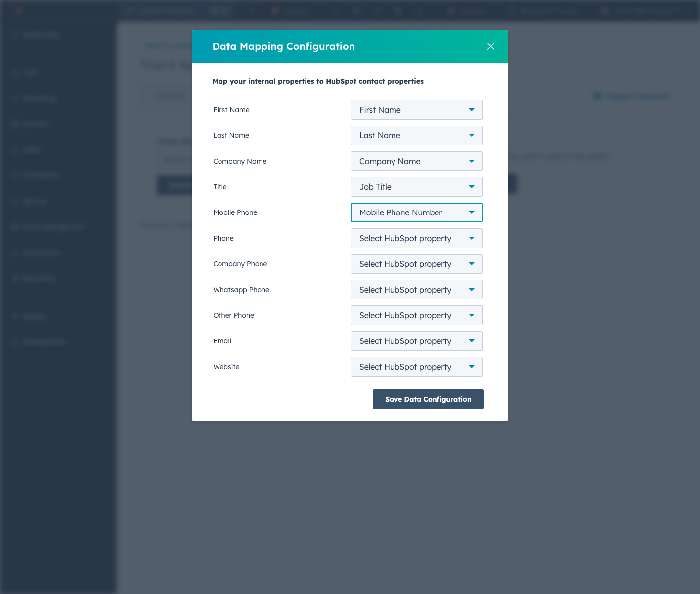Open the Last Name property dropdown

point(417,135)
